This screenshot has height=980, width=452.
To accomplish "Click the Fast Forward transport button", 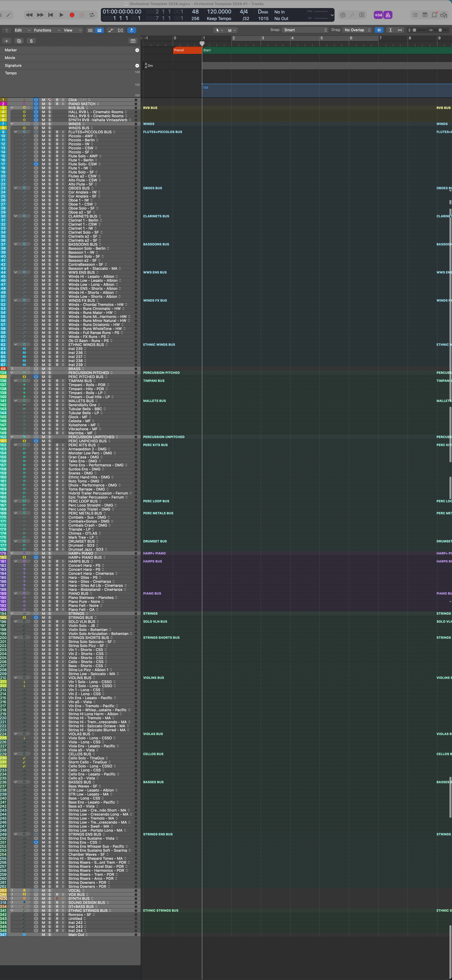I will point(40,15).
